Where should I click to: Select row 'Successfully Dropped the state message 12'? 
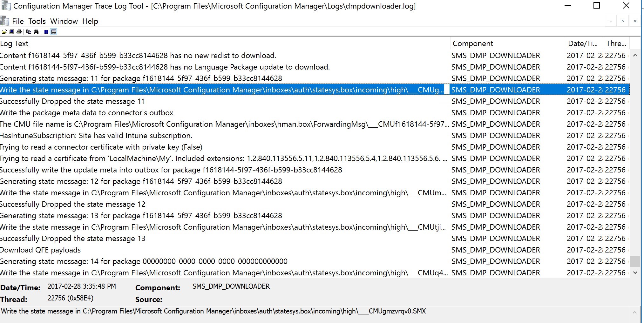315,204
